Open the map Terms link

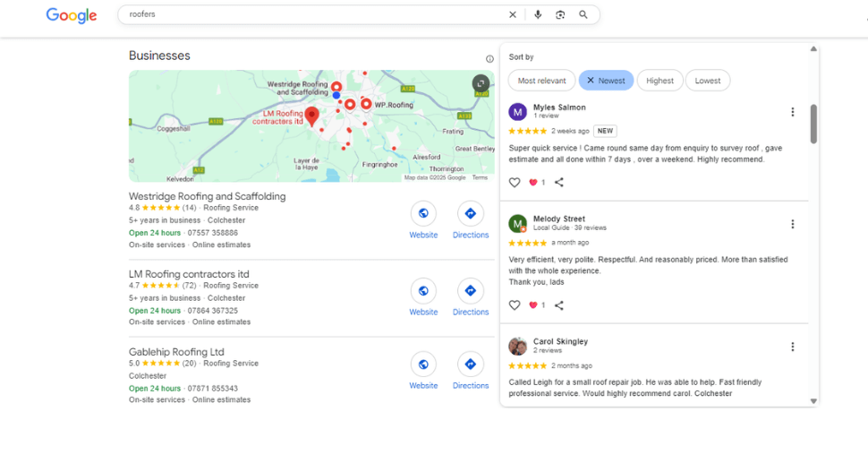[x=480, y=178]
